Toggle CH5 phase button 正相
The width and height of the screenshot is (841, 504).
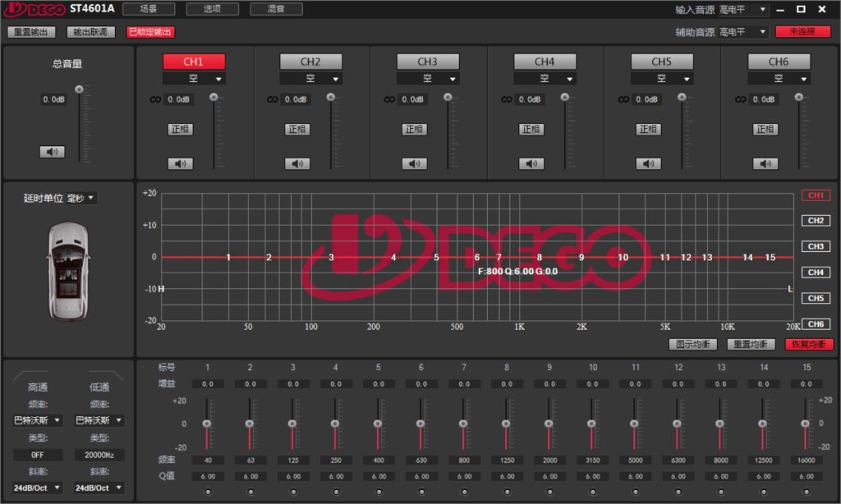[648, 129]
